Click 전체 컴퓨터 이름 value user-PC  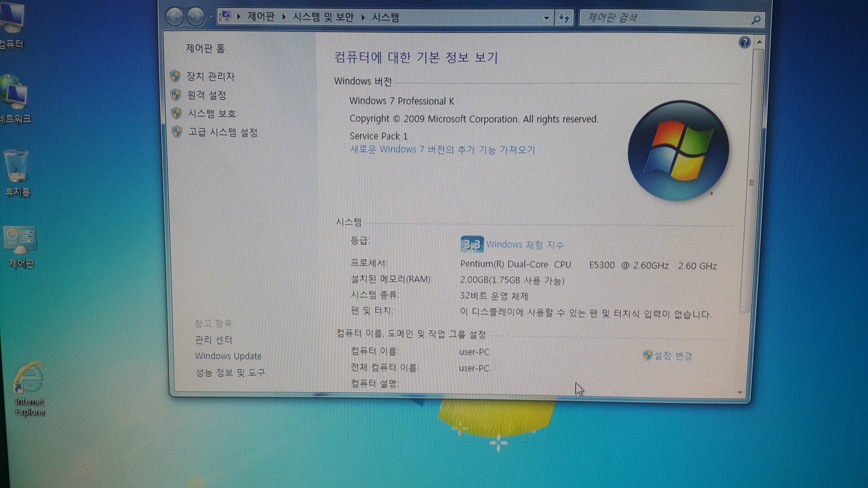click(x=474, y=368)
